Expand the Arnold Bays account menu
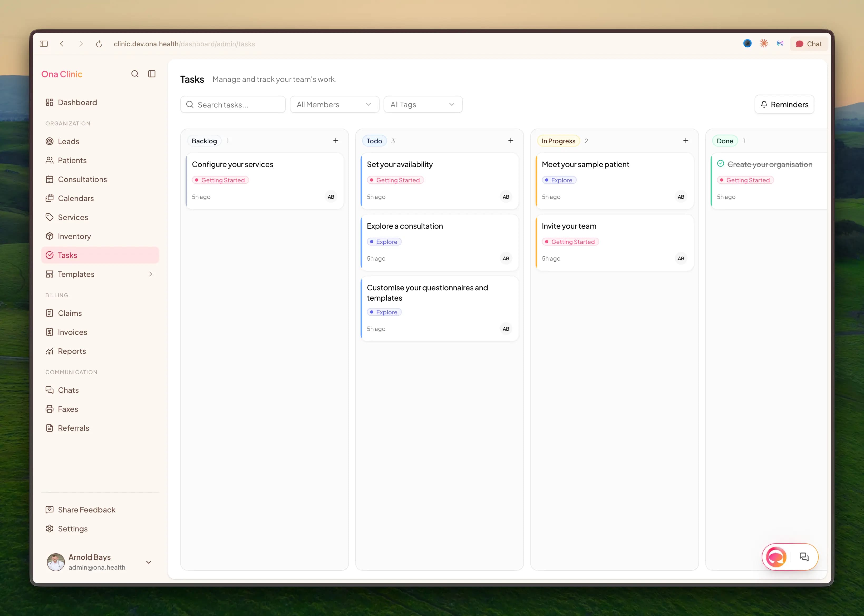The image size is (864, 616). (149, 562)
